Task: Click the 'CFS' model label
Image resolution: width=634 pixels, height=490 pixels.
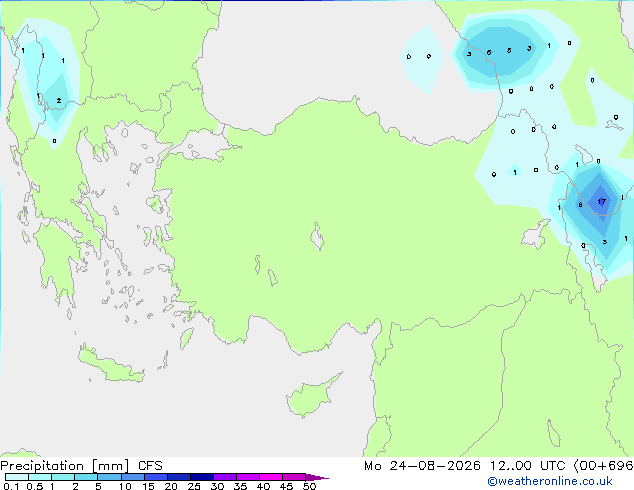Action: pyautogui.click(x=150, y=466)
